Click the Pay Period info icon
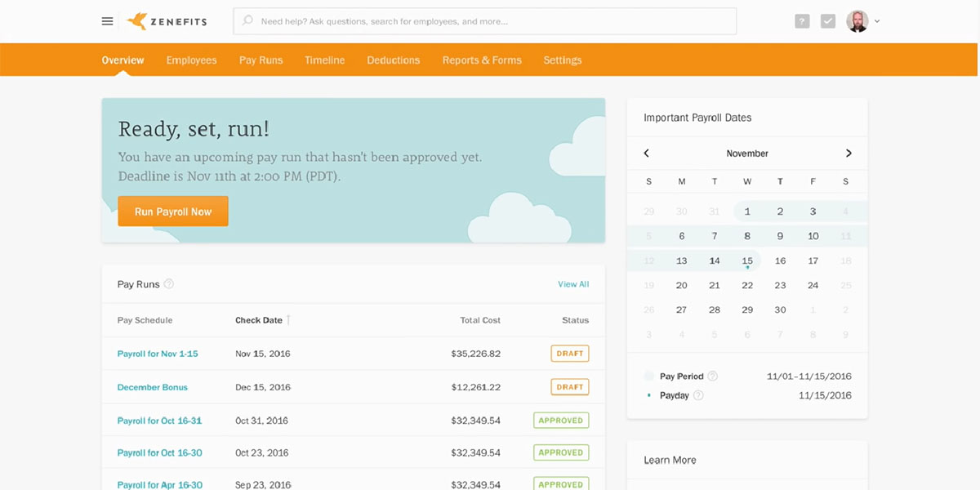The height and width of the screenshot is (490, 980). 712,376
